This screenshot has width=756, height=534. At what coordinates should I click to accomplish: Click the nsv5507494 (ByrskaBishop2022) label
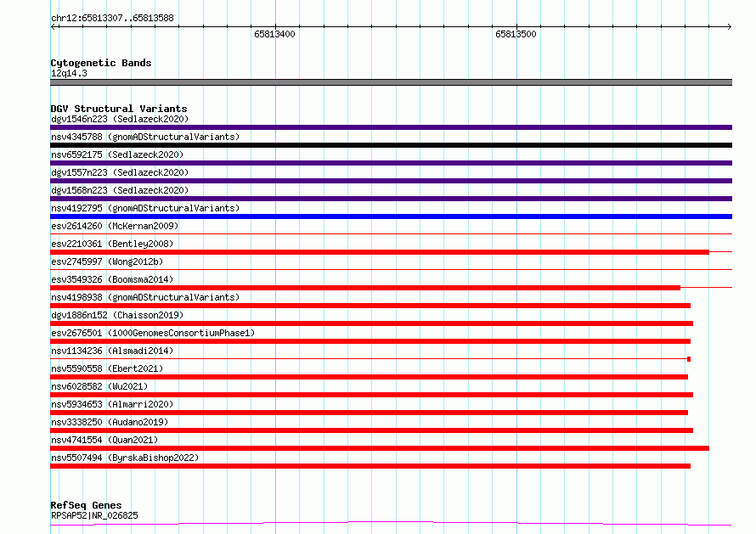pos(125,458)
